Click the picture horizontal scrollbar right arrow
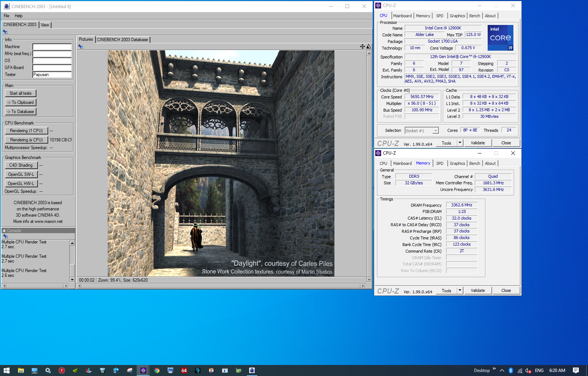 click(x=363, y=286)
